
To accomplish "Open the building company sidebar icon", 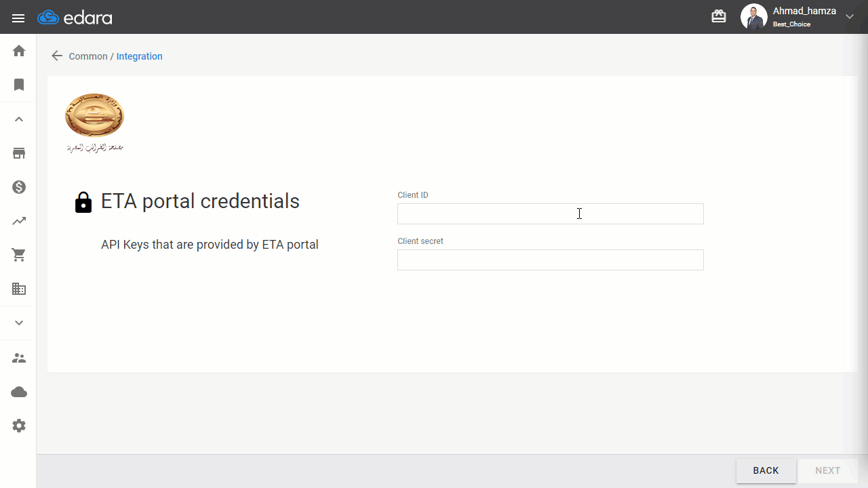I will coord(19,289).
